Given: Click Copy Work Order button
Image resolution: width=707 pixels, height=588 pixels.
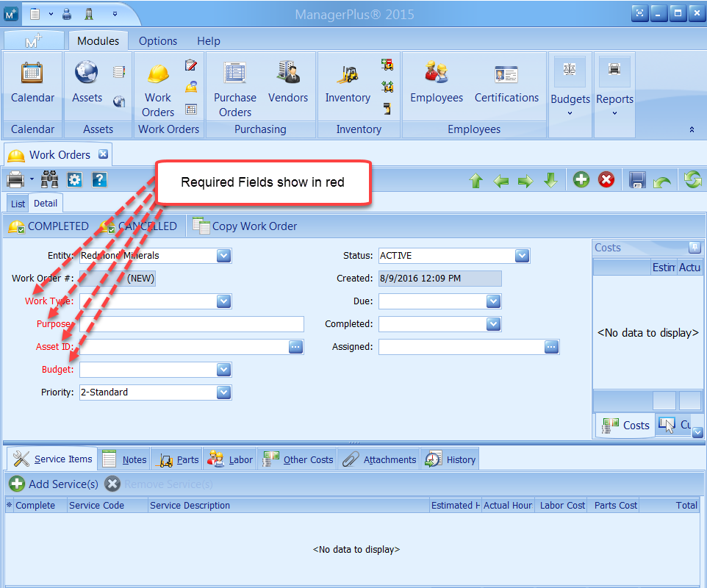Looking at the screenshot, I should click(245, 226).
